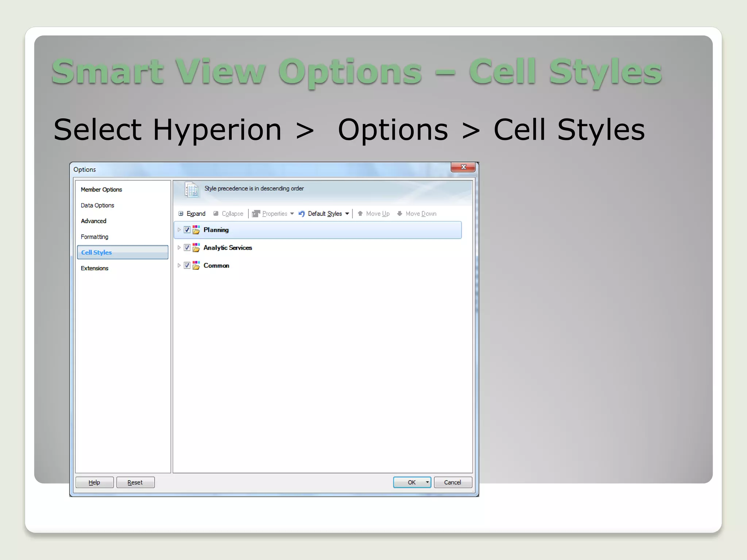Uncheck the Common checkbox
Screen dimensions: 747x560
point(187,265)
